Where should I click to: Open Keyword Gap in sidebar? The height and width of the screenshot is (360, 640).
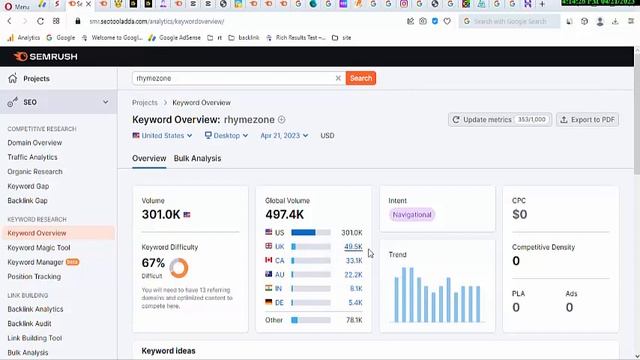coord(28,186)
